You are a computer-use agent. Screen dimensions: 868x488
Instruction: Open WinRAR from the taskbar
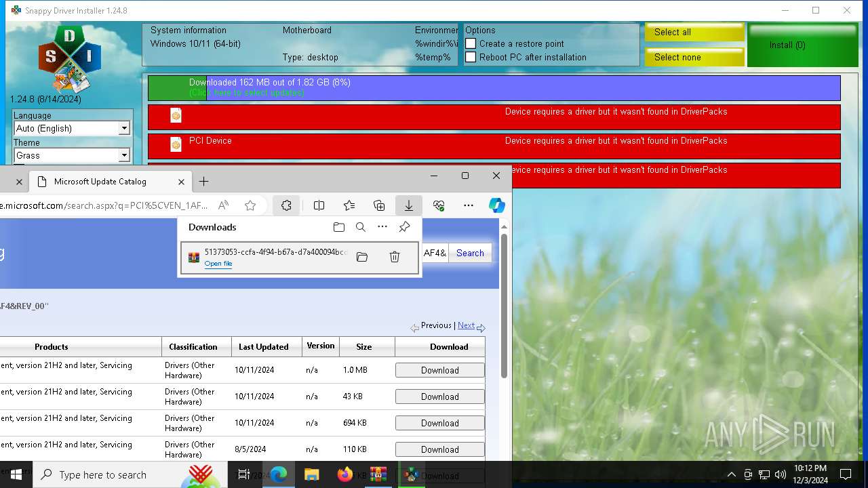coord(378,474)
